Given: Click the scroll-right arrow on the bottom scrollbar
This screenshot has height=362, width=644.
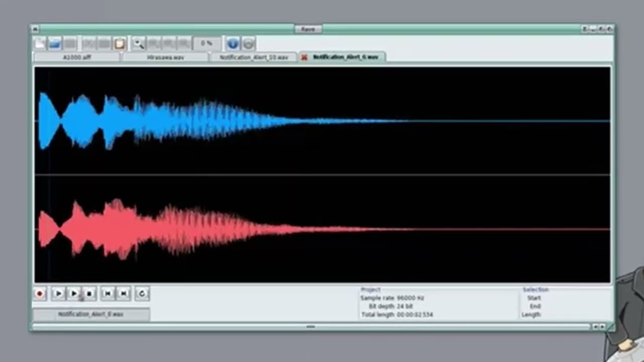Looking at the screenshot, I should (602, 327).
